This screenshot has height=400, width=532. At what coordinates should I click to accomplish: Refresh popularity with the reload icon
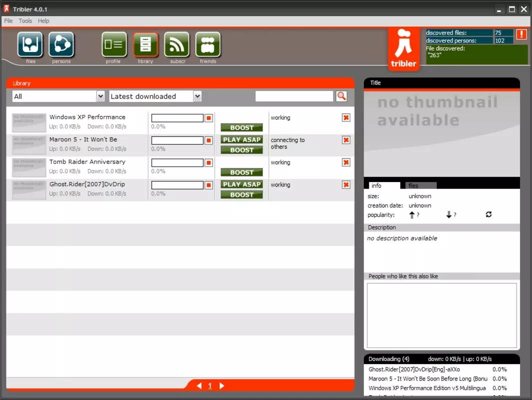488,214
